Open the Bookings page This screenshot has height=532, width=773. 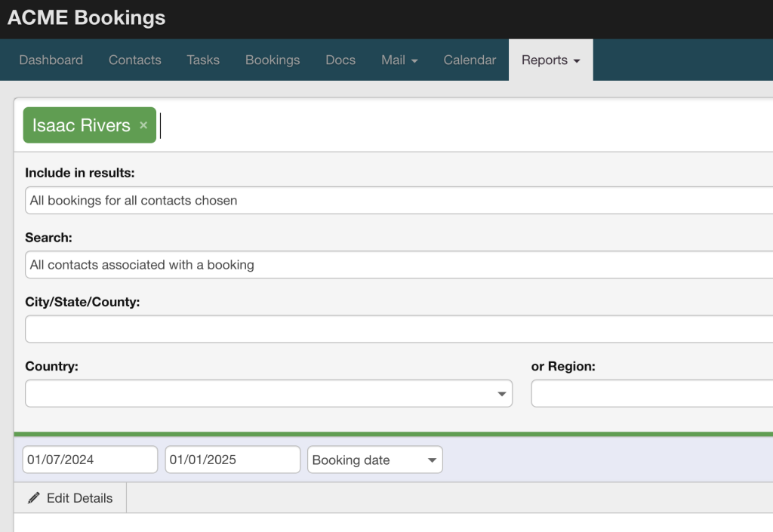coord(273,60)
